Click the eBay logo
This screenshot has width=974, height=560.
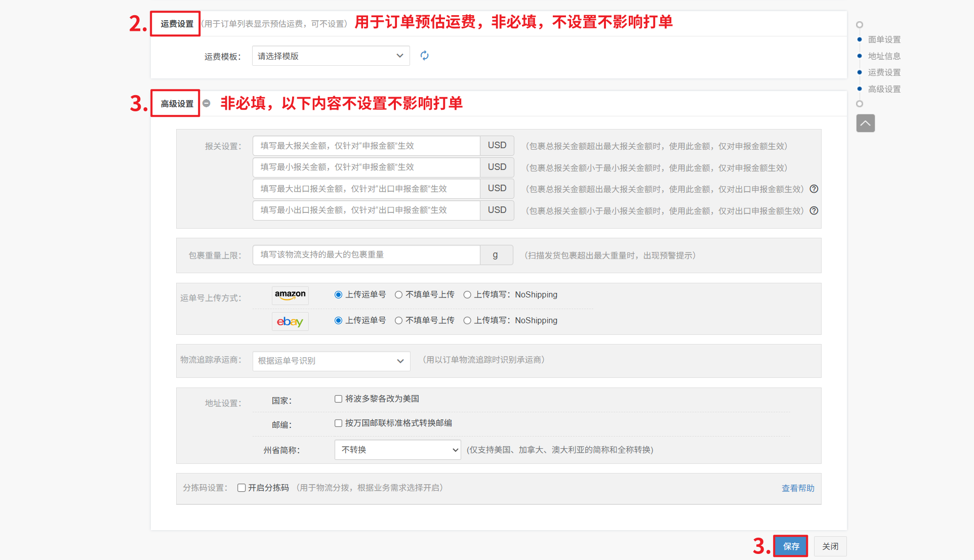coord(290,321)
